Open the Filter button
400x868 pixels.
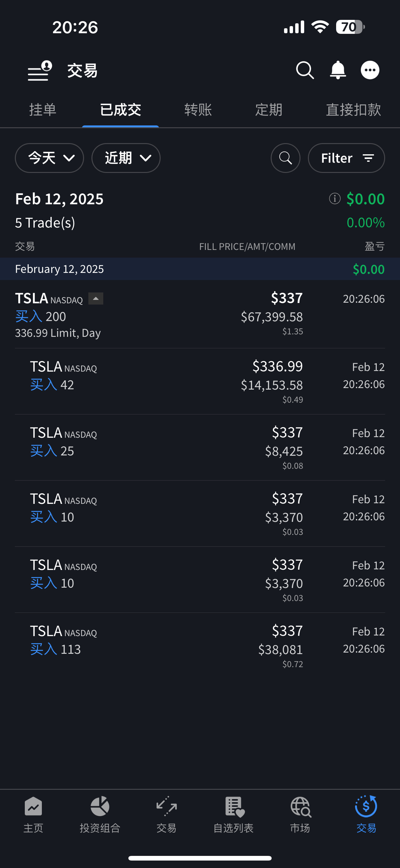[346, 158]
